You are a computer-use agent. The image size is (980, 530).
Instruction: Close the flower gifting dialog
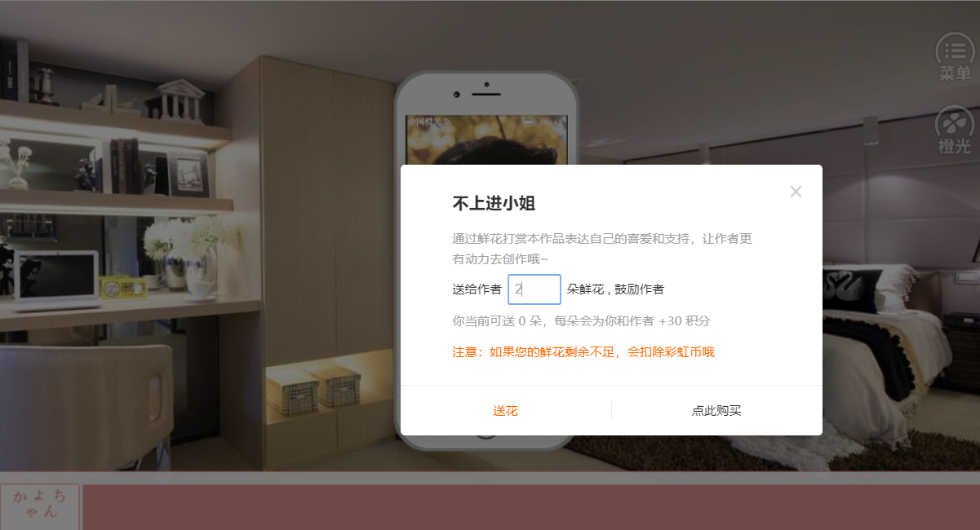point(796,192)
